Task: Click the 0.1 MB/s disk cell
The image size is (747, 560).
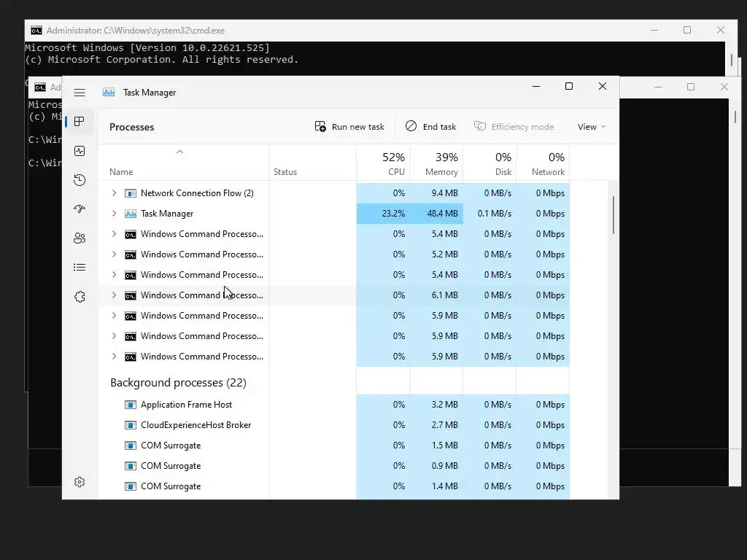Action: tap(489, 214)
